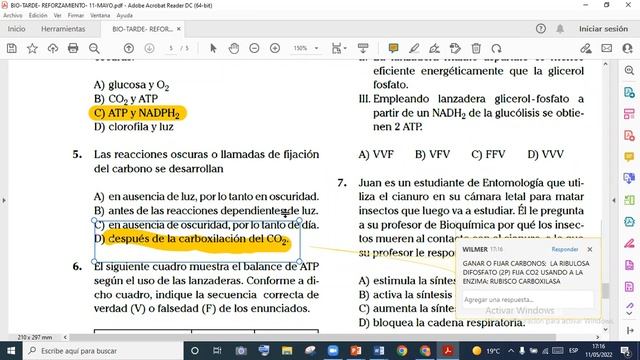Viewport: 640px width, 360px height.
Task: Open Comment tool yellow sidebar icon
Action: pos(629,157)
